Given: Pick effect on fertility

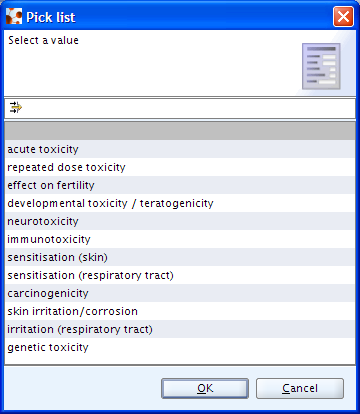Looking at the screenshot, I should (x=180, y=185).
